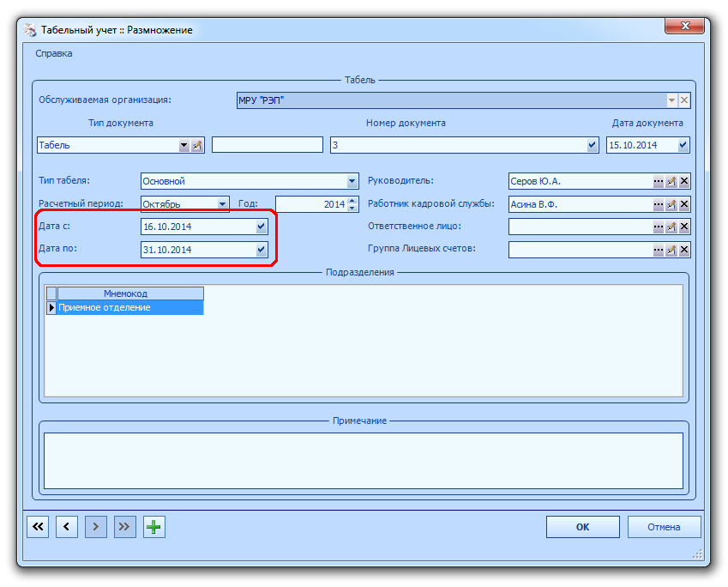The height and width of the screenshot is (587, 728).
Task: Clear the Руководитель field with the X
Action: (x=684, y=181)
